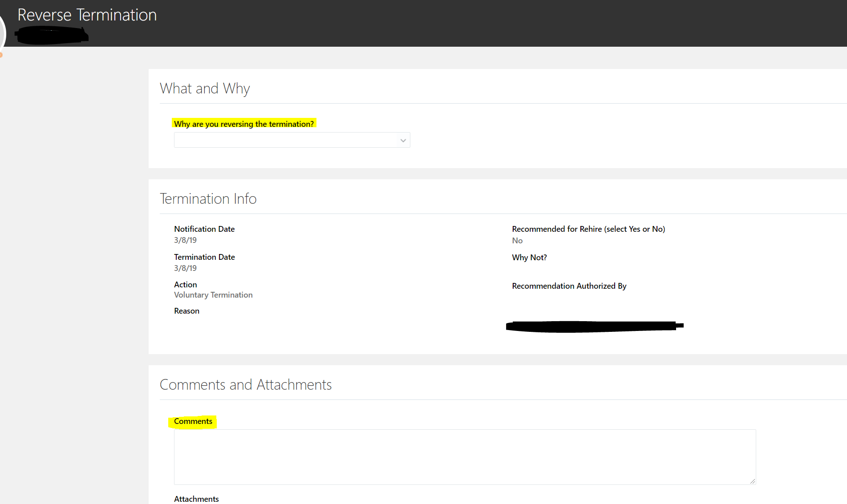Select the 'Attachments' label
Viewport: 847px width, 504px height.
click(x=196, y=499)
